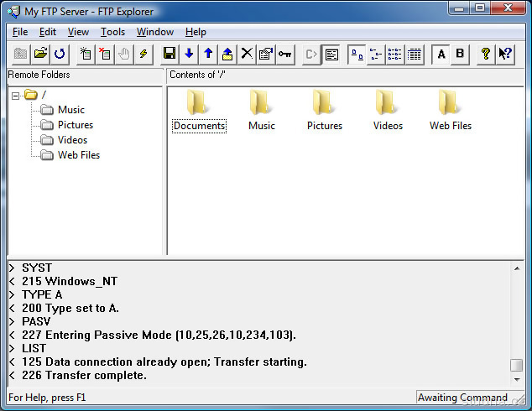Click the Delete X toolbar icon
Screen dimensions: 532x411
tap(247, 54)
